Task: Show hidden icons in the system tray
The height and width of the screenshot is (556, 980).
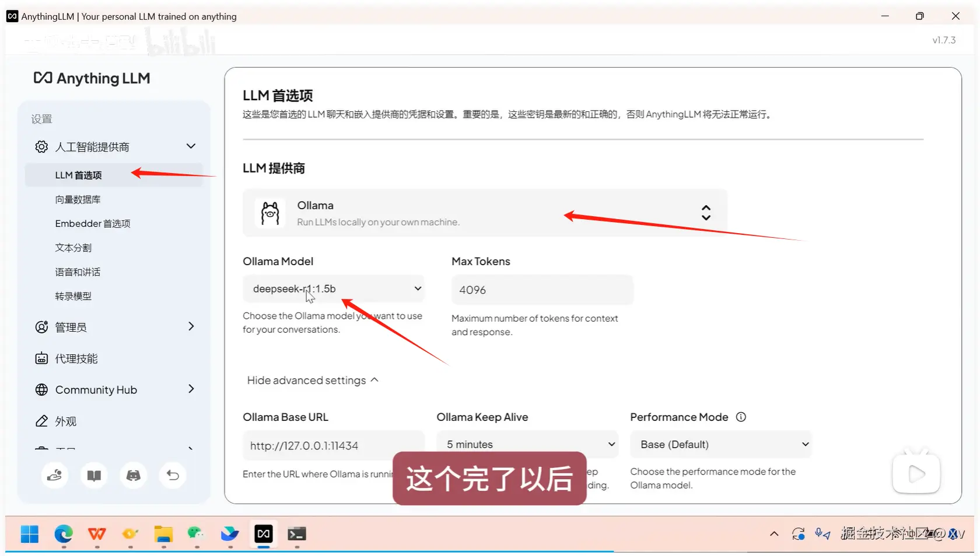Action: coord(774,534)
